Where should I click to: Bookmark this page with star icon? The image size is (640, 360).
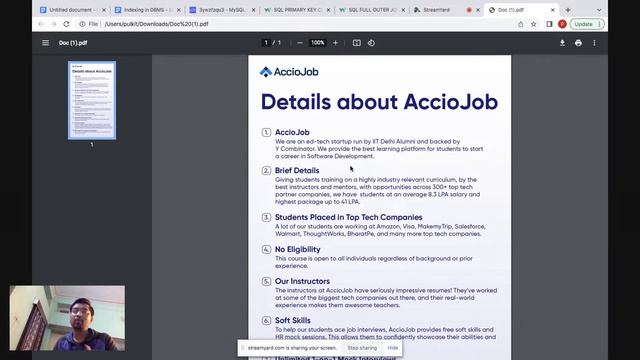coord(533,24)
